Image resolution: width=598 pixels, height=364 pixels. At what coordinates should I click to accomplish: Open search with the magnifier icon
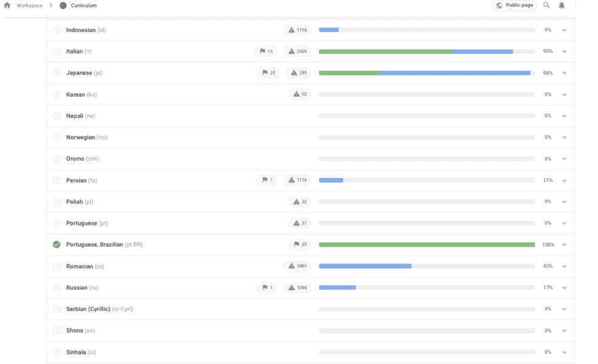[x=547, y=5]
